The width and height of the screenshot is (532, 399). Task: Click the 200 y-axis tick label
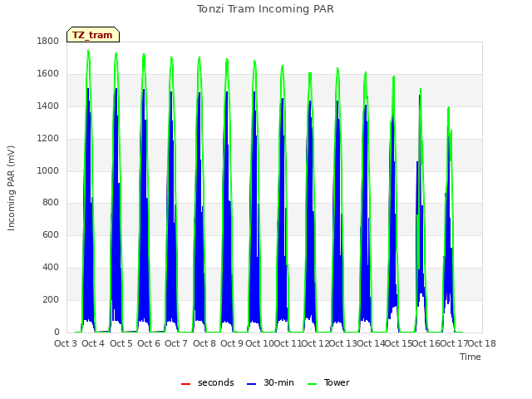51,299
